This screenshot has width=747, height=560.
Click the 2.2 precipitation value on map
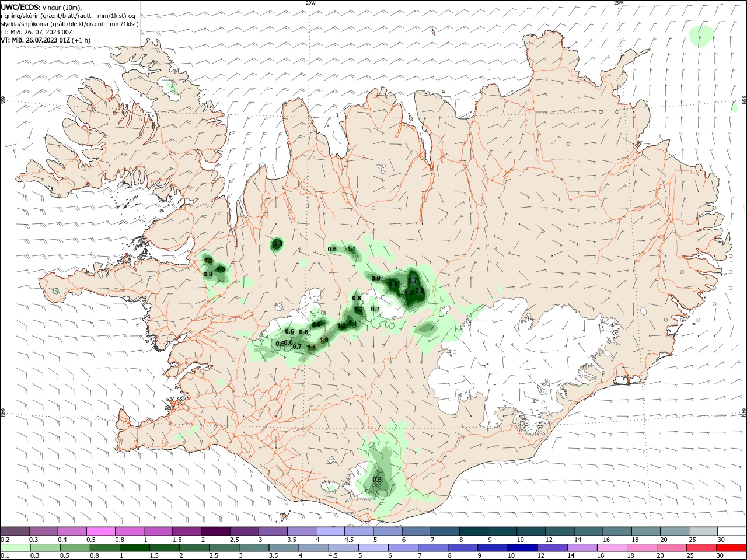419,290
